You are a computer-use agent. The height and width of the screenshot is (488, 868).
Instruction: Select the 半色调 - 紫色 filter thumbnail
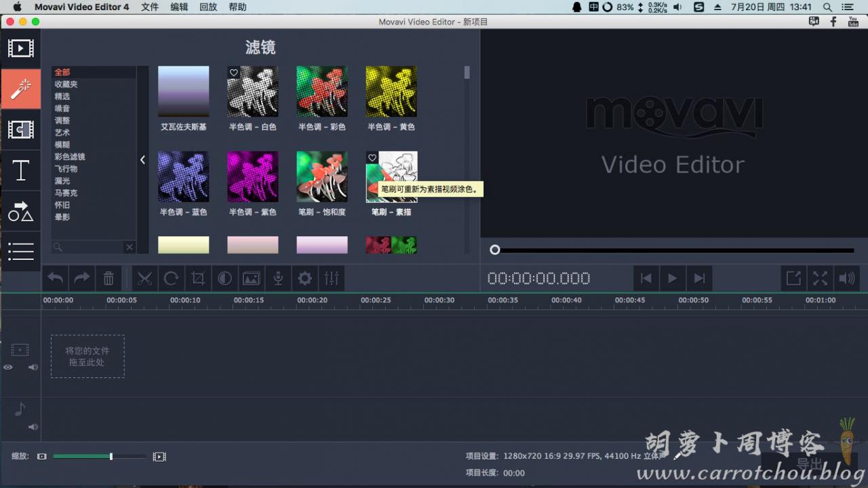click(253, 176)
